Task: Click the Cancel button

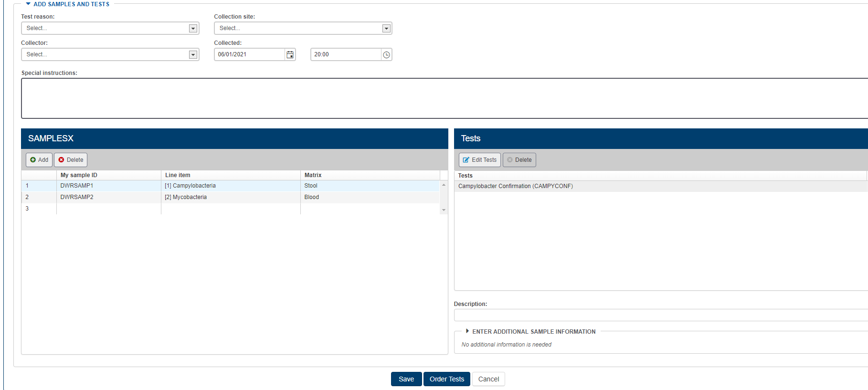Action: click(488, 379)
